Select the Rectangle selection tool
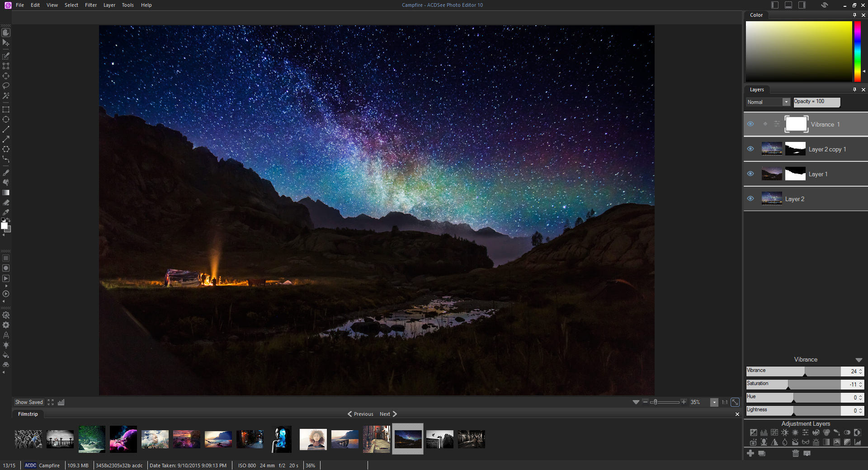Viewport: 868px width, 470px height. (x=6, y=109)
